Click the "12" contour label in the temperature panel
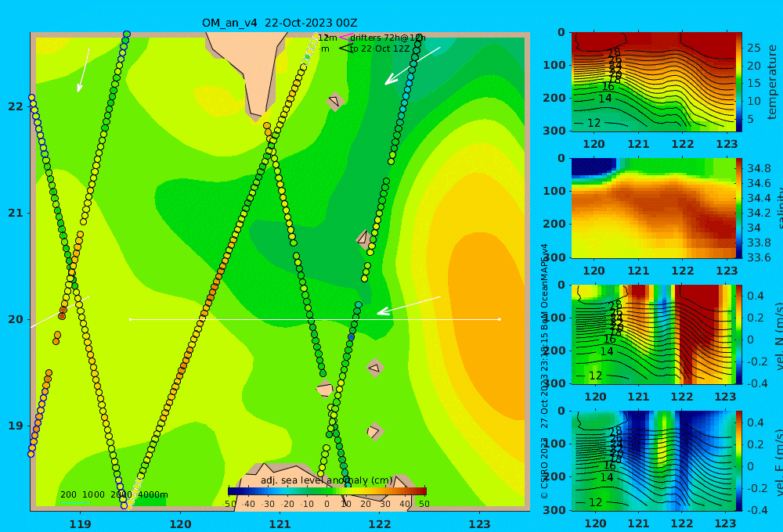Image resolution: width=783 pixels, height=532 pixels. [594, 123]
